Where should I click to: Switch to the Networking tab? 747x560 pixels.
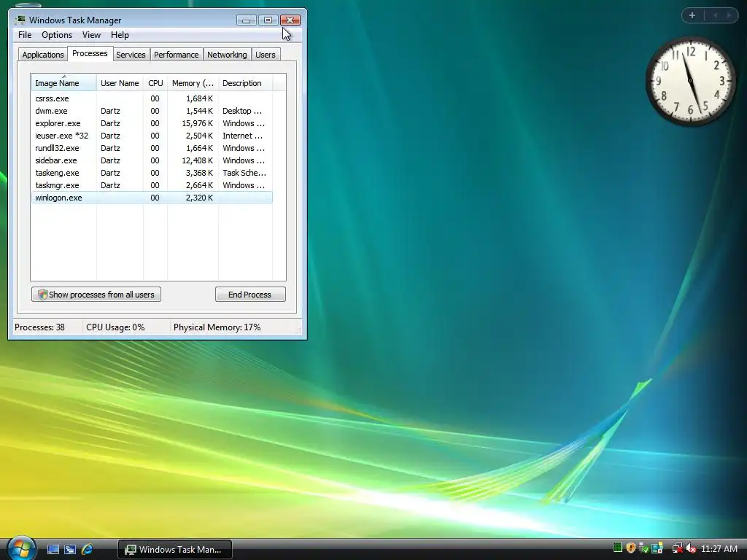coord(227,55)
